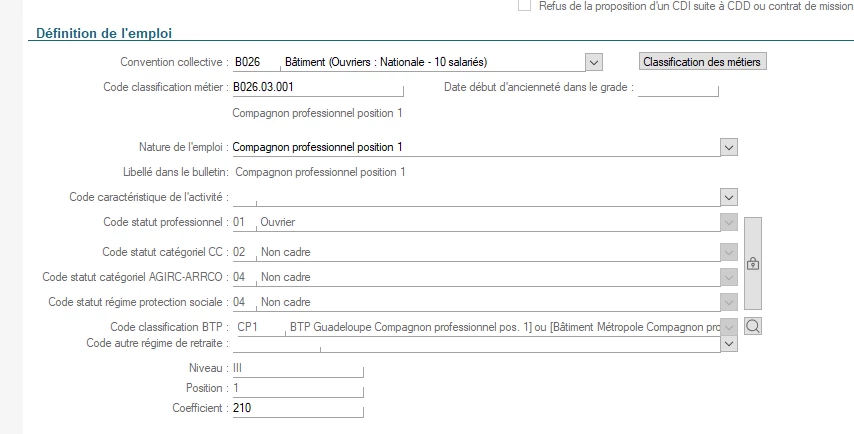
Task: Select the Code classification métier field
Action: (318, 88)
